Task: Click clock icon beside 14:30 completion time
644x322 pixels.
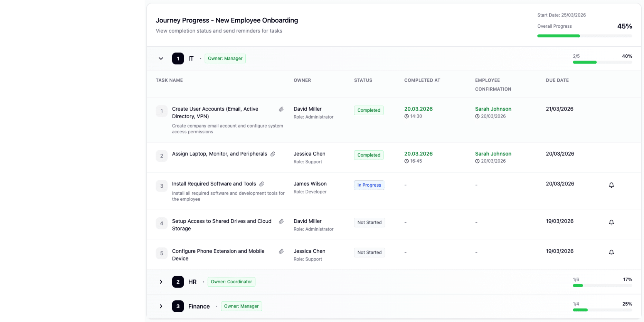Action: click(x=407, y=116)
